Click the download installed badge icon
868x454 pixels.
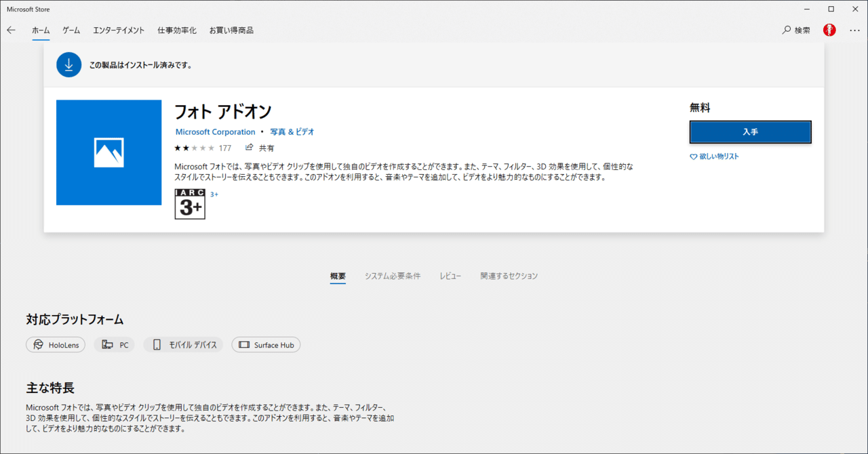[68, 64]
